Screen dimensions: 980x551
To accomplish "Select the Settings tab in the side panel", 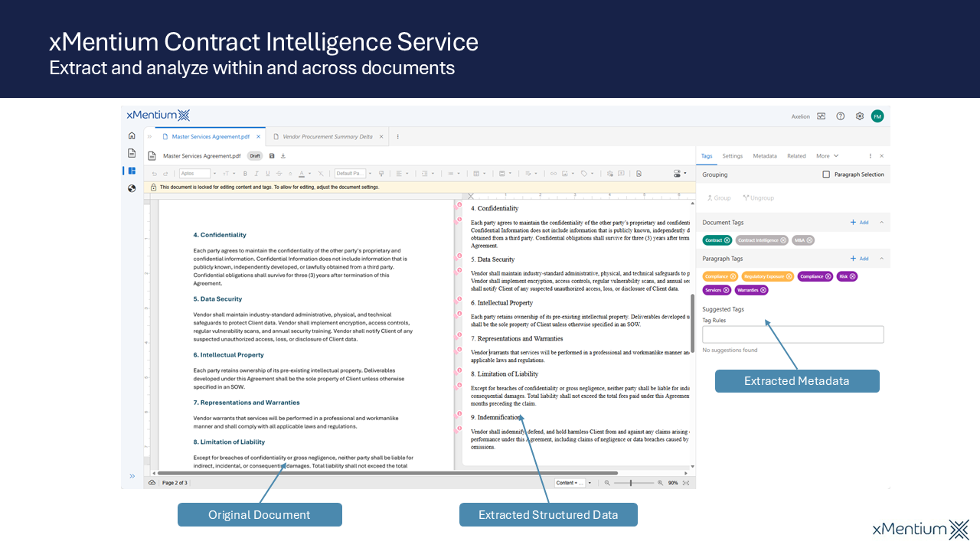I will 733,156.
